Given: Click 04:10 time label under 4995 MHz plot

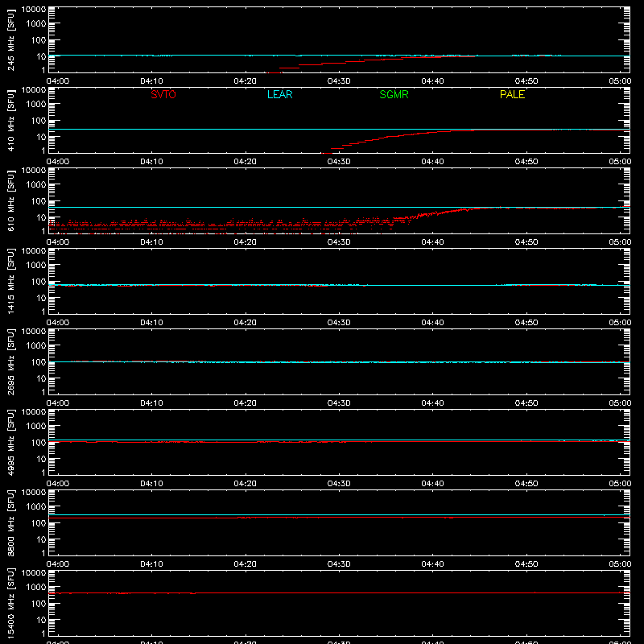Looking at the screenshot, I should coord(151,484).
